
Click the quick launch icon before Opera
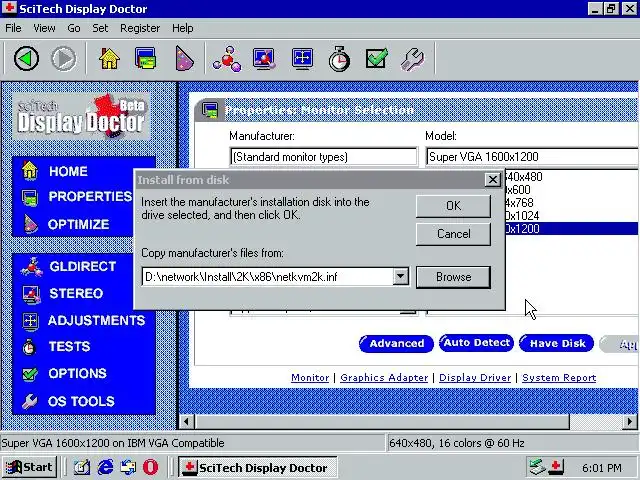pyautogui.click(x=128, y=467)
